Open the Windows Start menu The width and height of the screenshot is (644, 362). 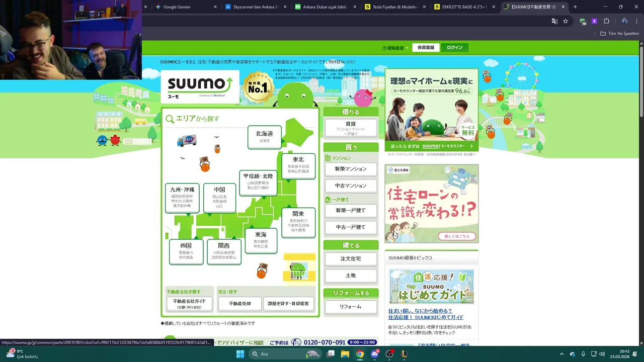[240, 354]
